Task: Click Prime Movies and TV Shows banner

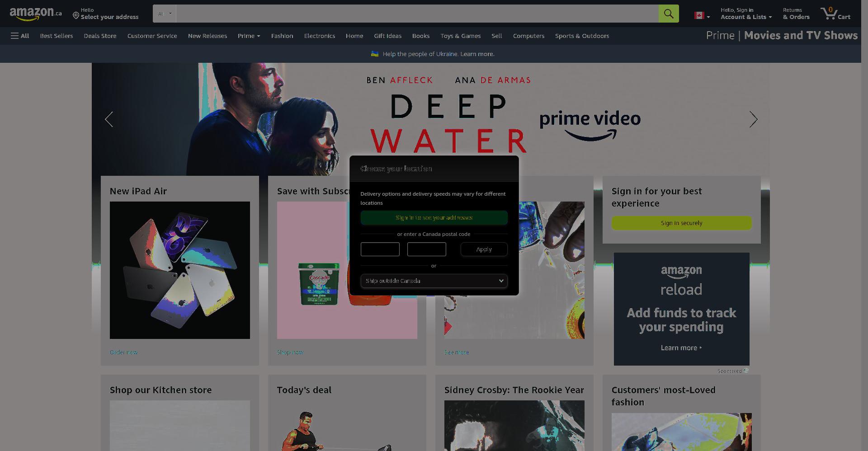Action: click(782, 35)
